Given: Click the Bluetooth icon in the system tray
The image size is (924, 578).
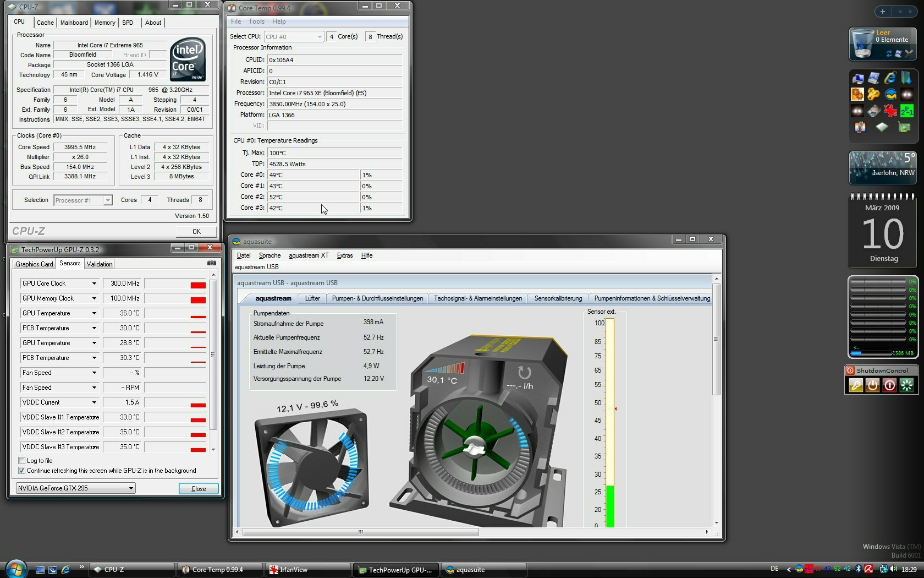Looking at the screenshot, I should pyautogui.click(x=857, y=569).
